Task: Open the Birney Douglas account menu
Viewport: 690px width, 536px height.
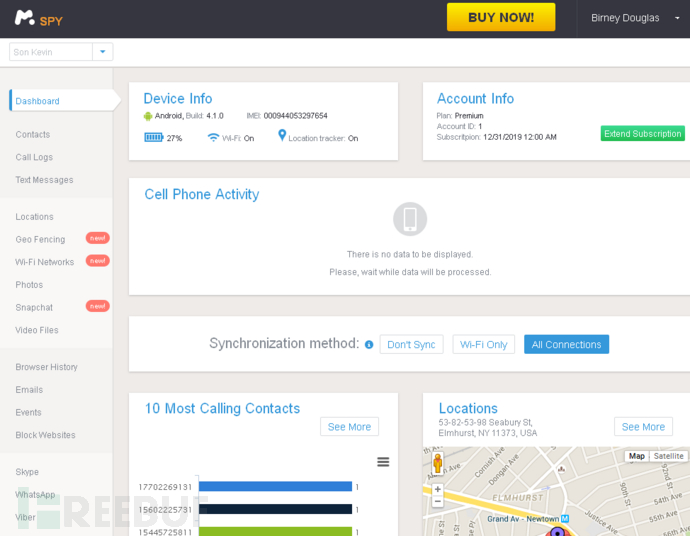Action: point(635,18)
